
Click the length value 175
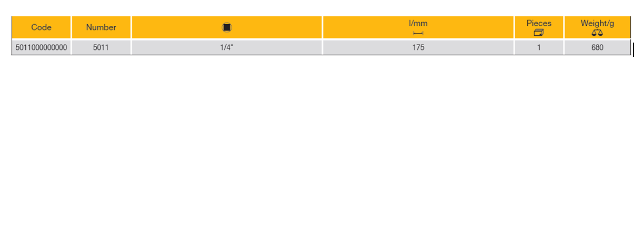[x=418, y=47]
